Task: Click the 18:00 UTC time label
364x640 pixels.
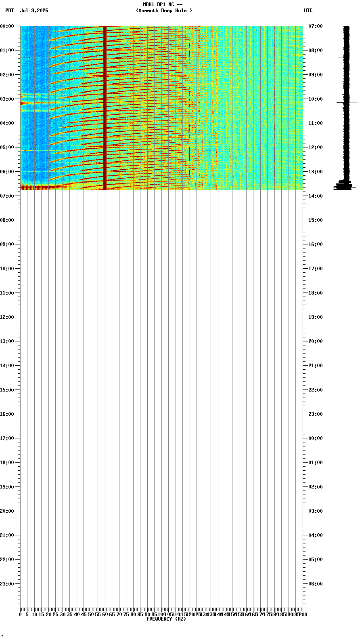Action: [x=315, y=293]
